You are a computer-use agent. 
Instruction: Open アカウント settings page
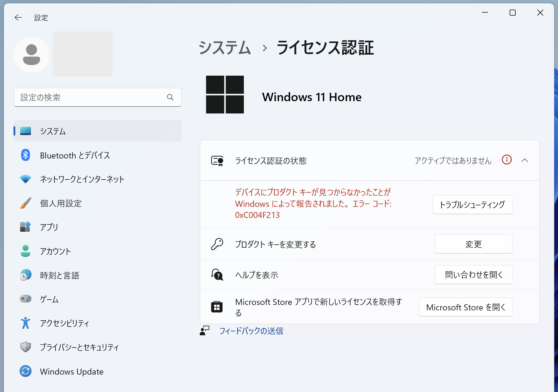(x=98, y=251)
